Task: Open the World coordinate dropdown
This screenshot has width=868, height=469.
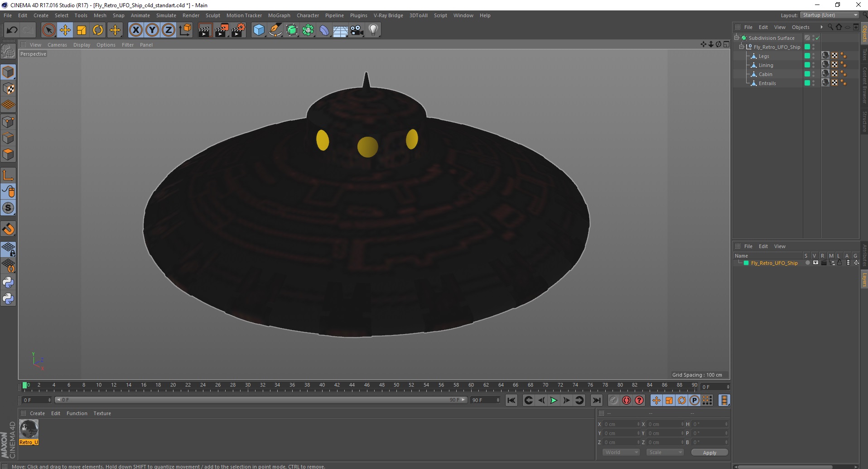Action: [621, 452]
